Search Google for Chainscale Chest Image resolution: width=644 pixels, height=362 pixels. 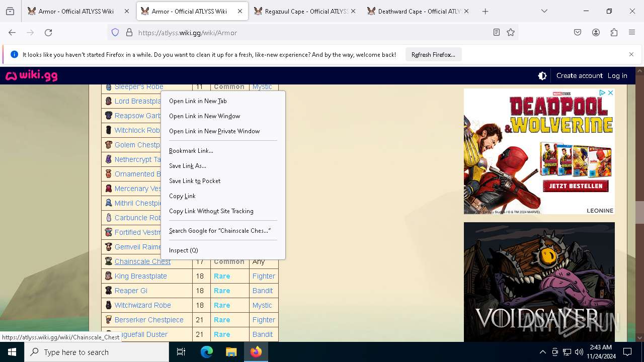tap(223, 231)
